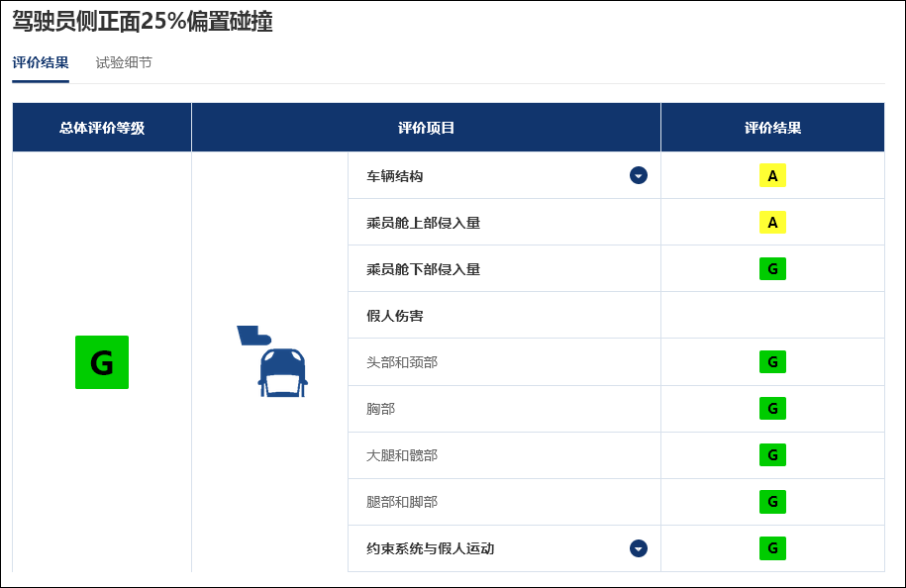Click the 车辆结构 row label

tap(395, 176)
